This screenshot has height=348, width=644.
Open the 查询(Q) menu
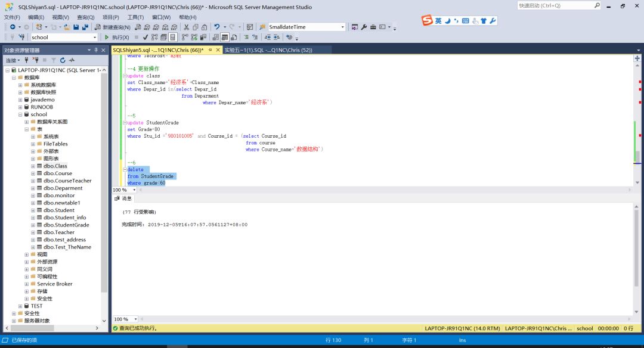click(x=85, y=17)
